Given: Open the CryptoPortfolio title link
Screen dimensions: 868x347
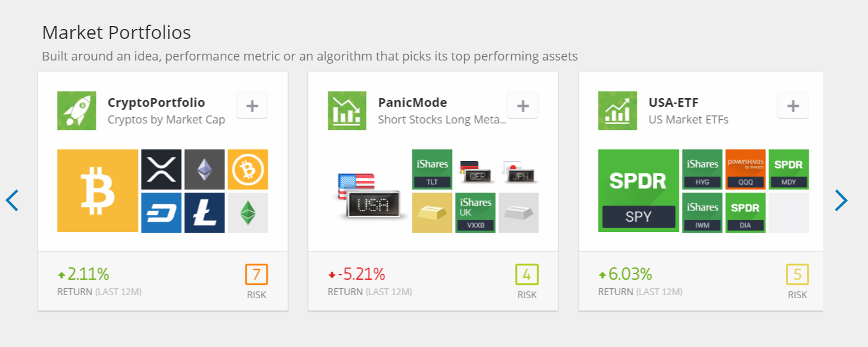Looking at the screenshot, I should [x=156, y=102].
